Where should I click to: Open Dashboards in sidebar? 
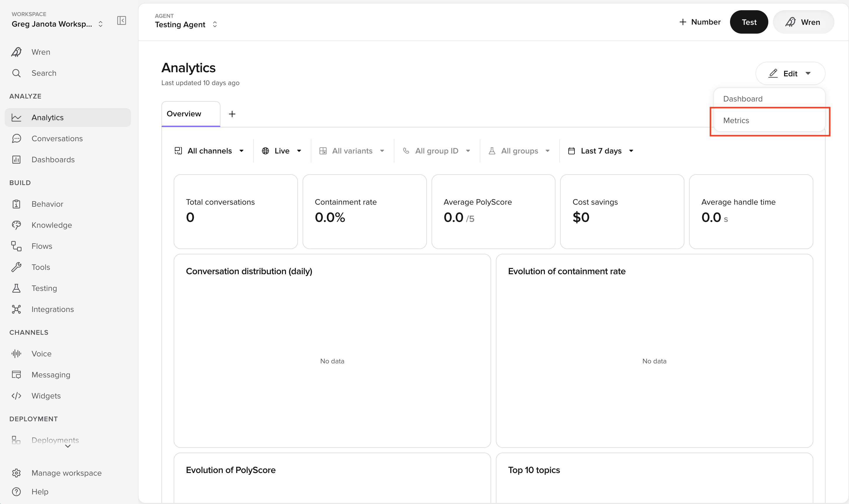[x=68, y=160]
